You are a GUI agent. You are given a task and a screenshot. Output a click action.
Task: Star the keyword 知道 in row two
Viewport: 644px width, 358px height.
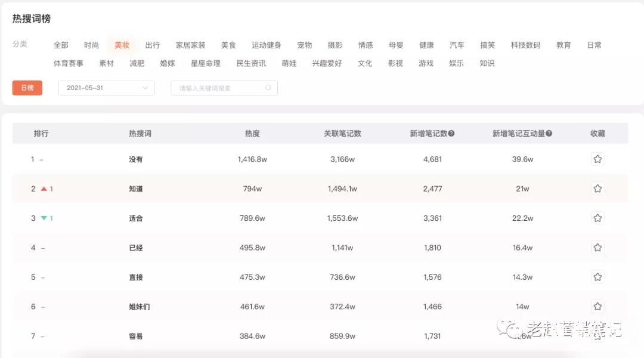tap(597, 188)
